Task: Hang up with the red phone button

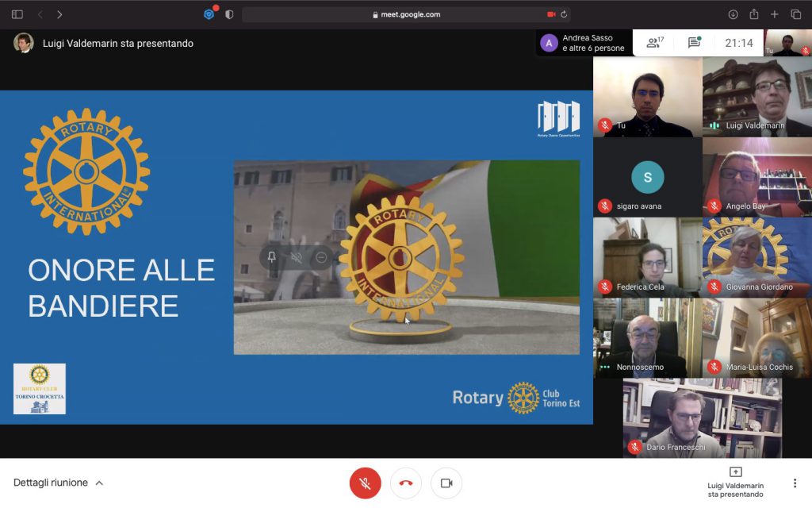Action: 406,483
